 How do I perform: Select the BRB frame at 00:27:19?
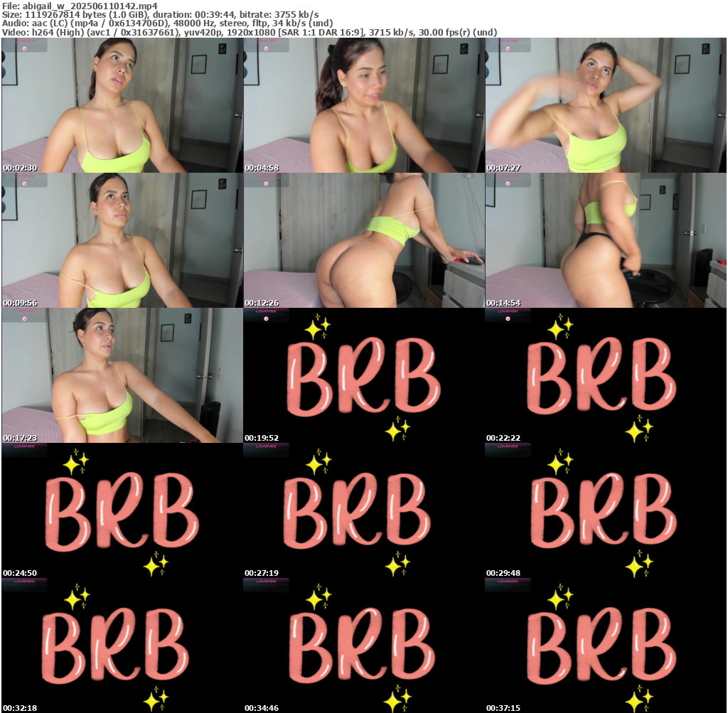pos(364,510)
